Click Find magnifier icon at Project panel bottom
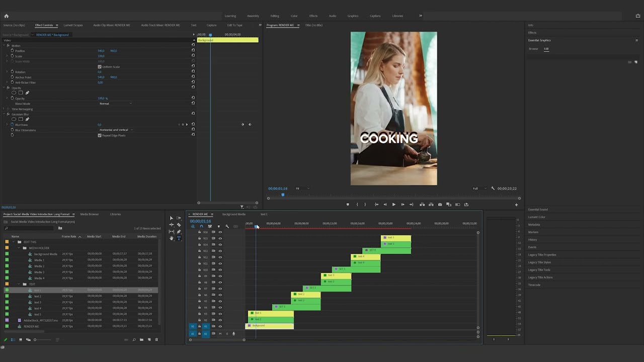644x362 pixels. click(134, 339)
